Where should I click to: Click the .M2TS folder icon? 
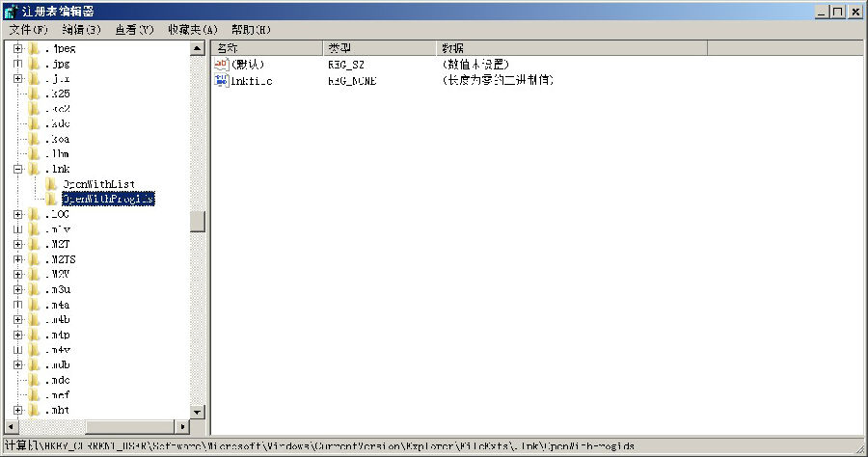[x=35, y=259]
